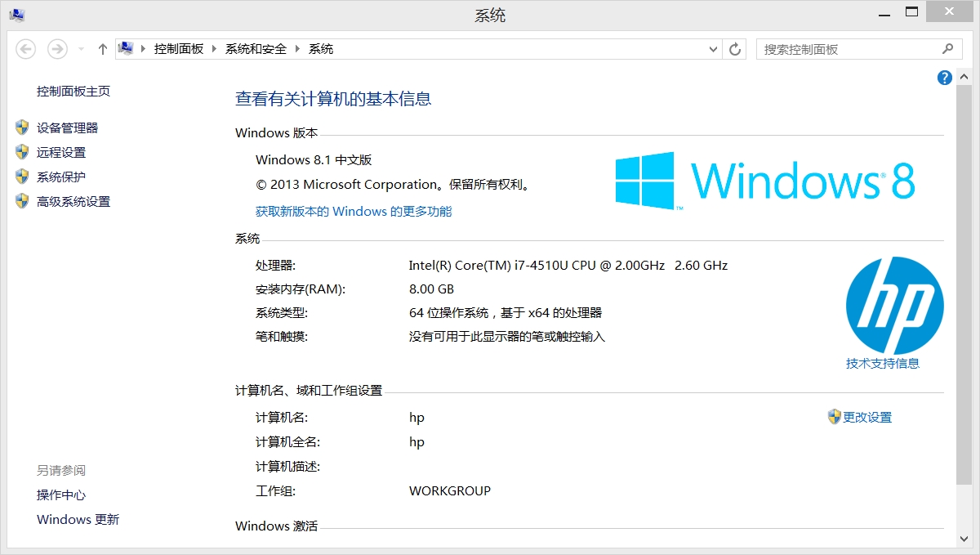Open 系统保护 link
Image resolution: width=980 pixels, height=555 pixels.
[x=61, y=177]
